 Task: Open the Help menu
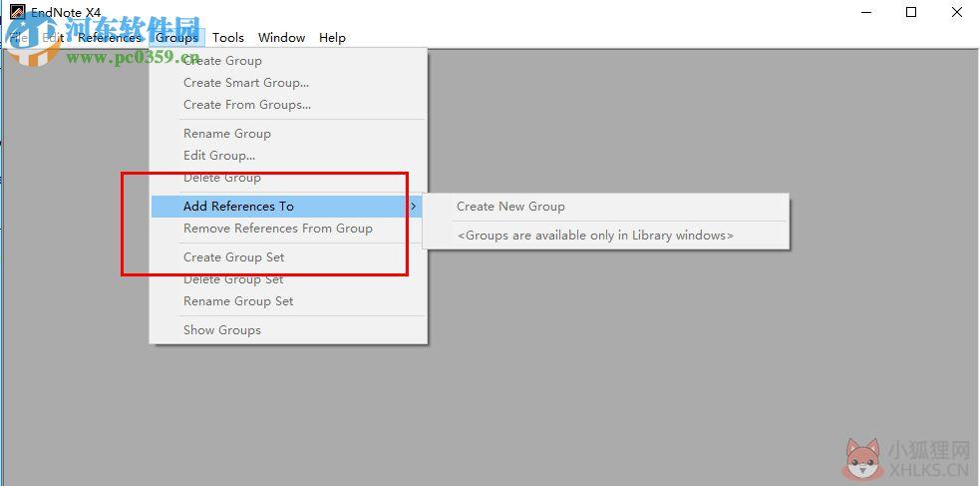click(332, 38)
